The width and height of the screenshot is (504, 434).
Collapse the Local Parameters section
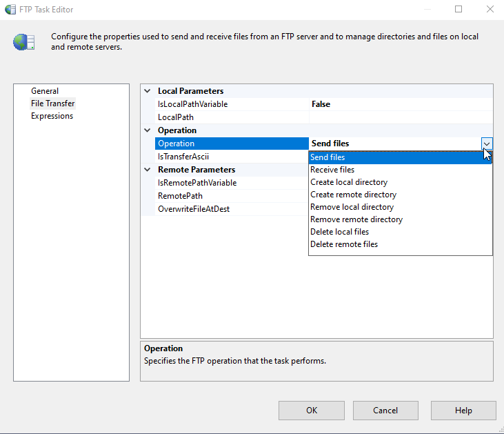pos(148,91)
